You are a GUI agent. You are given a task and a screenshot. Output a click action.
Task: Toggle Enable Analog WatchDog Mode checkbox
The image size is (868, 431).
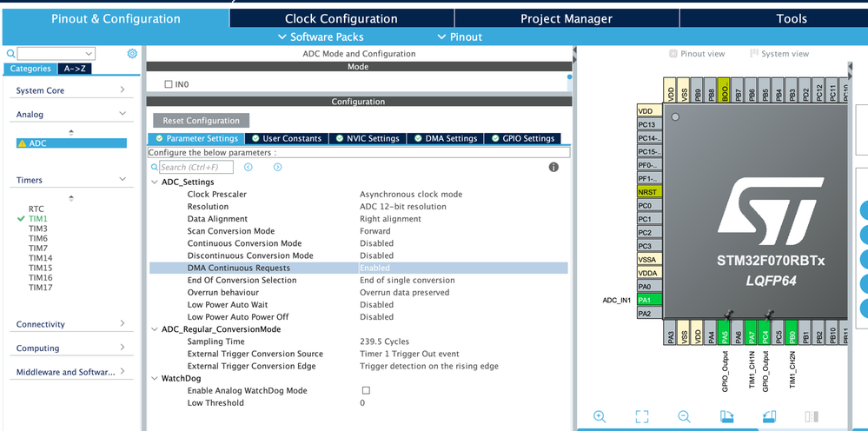[x=366, y=391]
